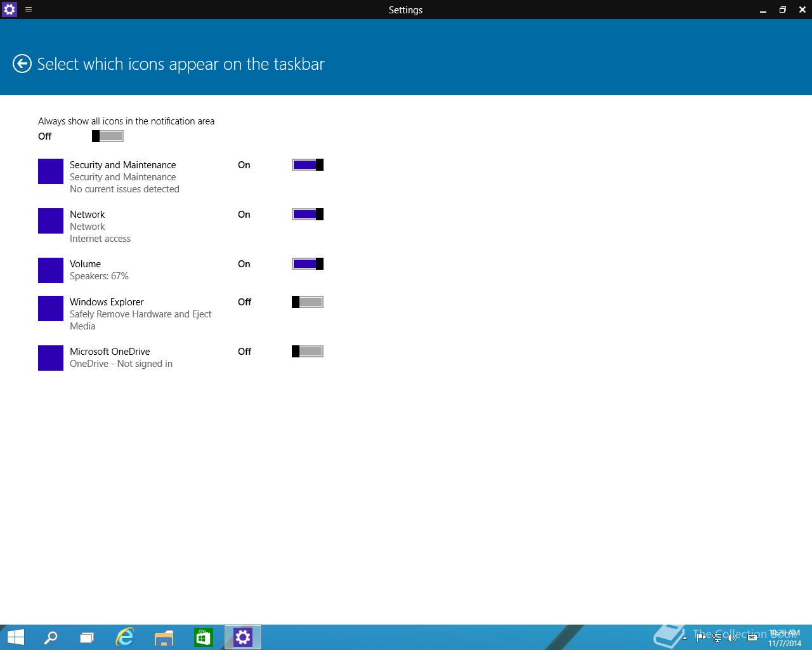Open the network tray icon
This screenshot has width=812, height=650.
[x=717, y=637]
